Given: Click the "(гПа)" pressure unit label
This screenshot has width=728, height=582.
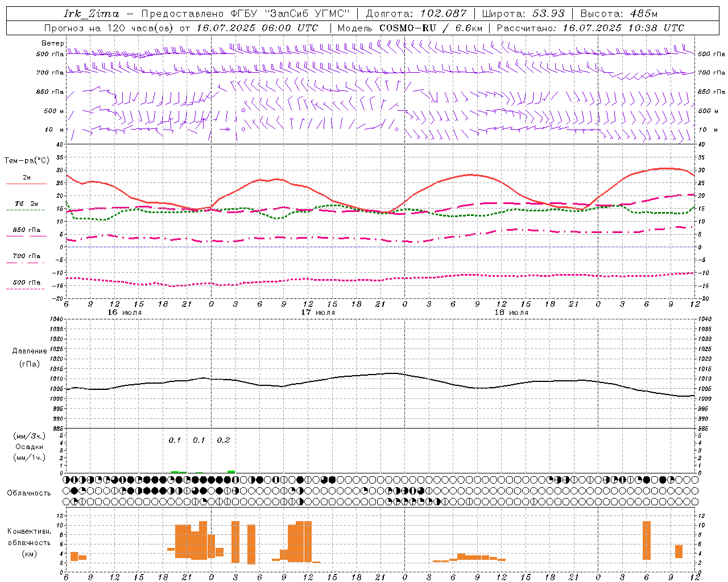Looking at the screenshot, I should point(30,364).
